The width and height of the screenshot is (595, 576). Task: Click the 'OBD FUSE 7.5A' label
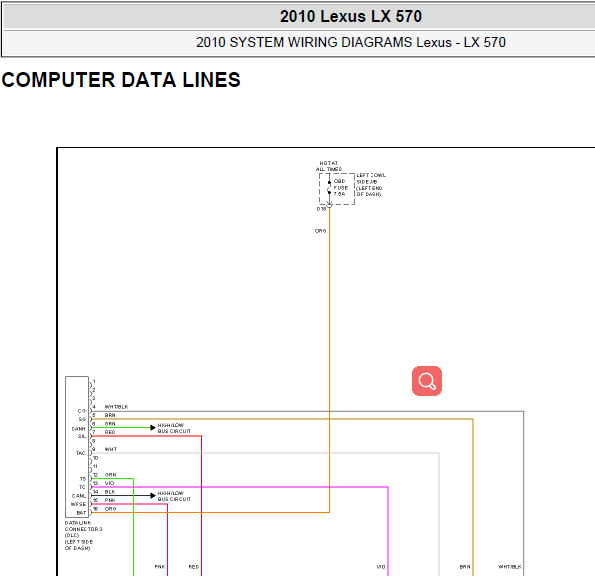340,187
